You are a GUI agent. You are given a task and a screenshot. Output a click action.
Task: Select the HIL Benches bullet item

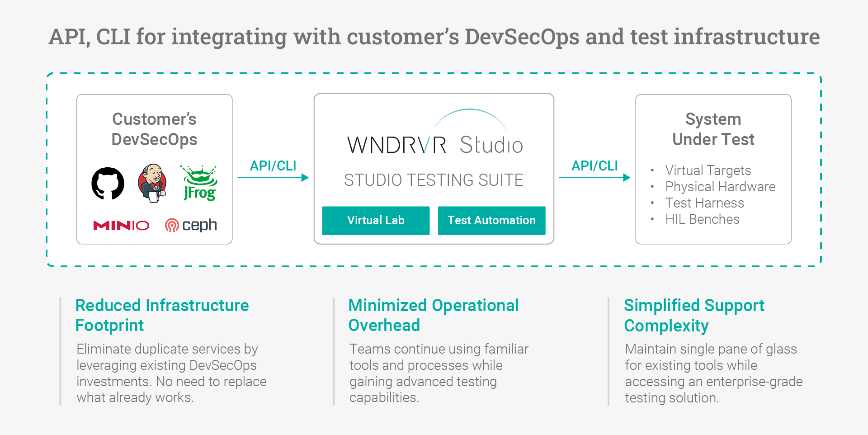[702, 219]
